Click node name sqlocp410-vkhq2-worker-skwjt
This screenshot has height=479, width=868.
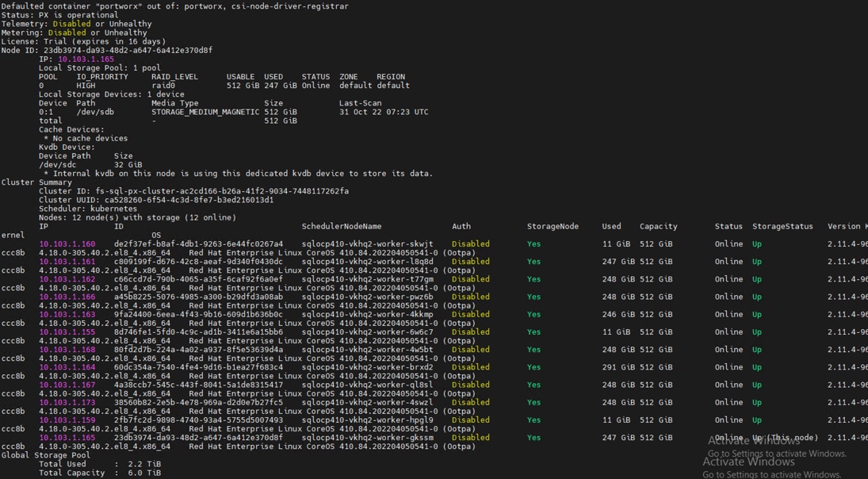click(368, 243)
